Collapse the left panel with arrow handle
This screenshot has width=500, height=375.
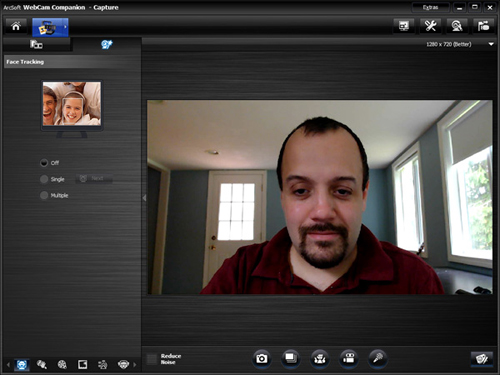(x=144, y=198)
